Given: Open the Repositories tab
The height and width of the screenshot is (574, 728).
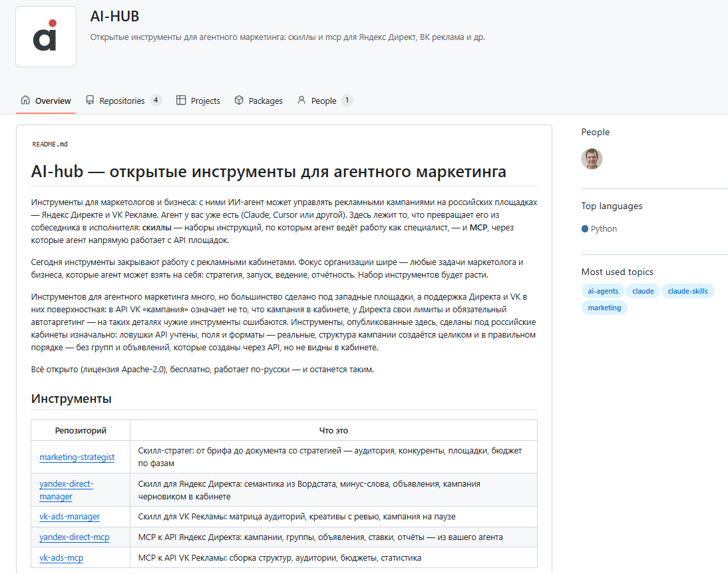Looking at the screenshot, I should click(124, 101).
